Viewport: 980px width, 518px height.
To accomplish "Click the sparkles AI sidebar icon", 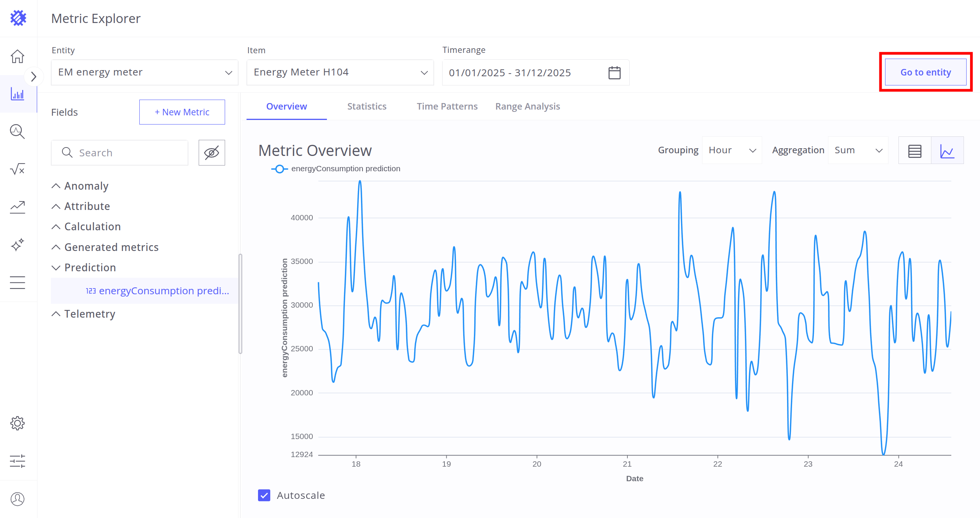I will pyautogui.click(x=18, y=245).
